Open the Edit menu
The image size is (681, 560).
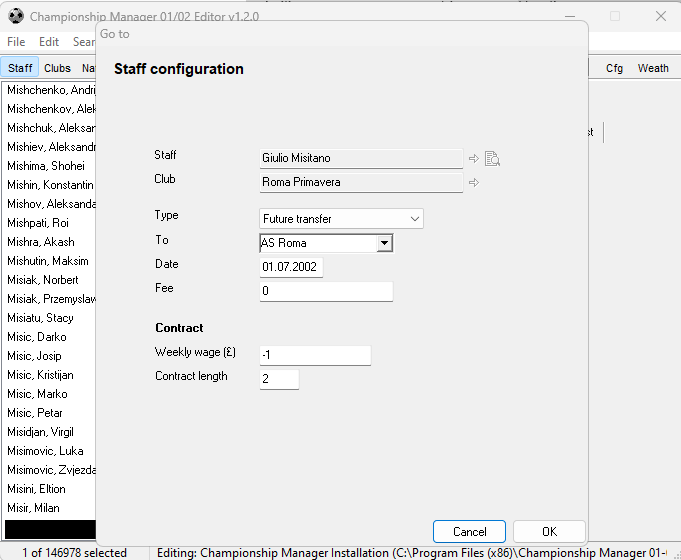click(49, 42)
